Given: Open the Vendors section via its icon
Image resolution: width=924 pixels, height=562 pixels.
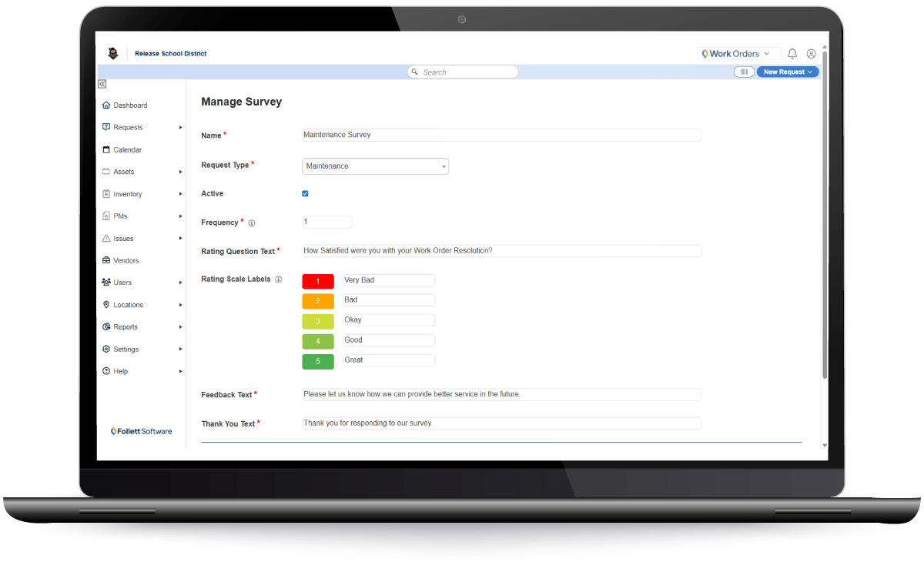Looking at the screenshot, I should [106, 260].
